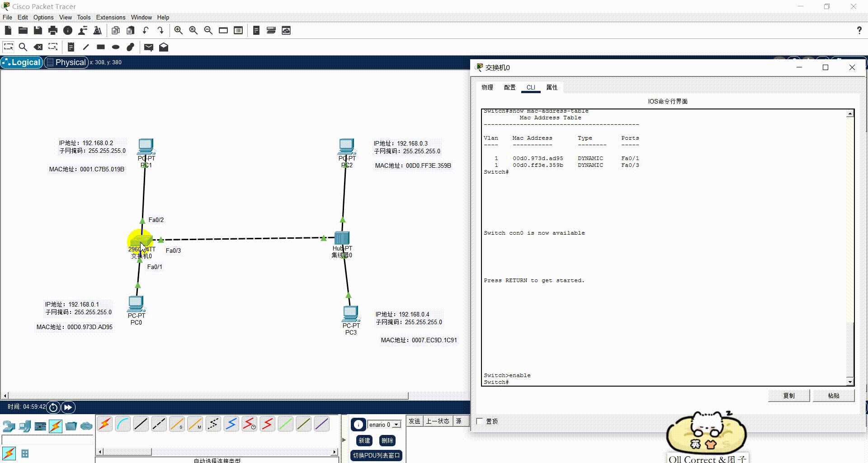Pick the blue serial DCE cable
The height and width of the screenshot is (463, 868).
231,424
